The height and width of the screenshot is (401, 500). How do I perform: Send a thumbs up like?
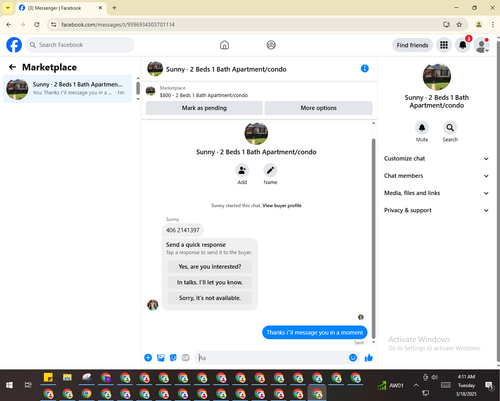pos(369,358)
